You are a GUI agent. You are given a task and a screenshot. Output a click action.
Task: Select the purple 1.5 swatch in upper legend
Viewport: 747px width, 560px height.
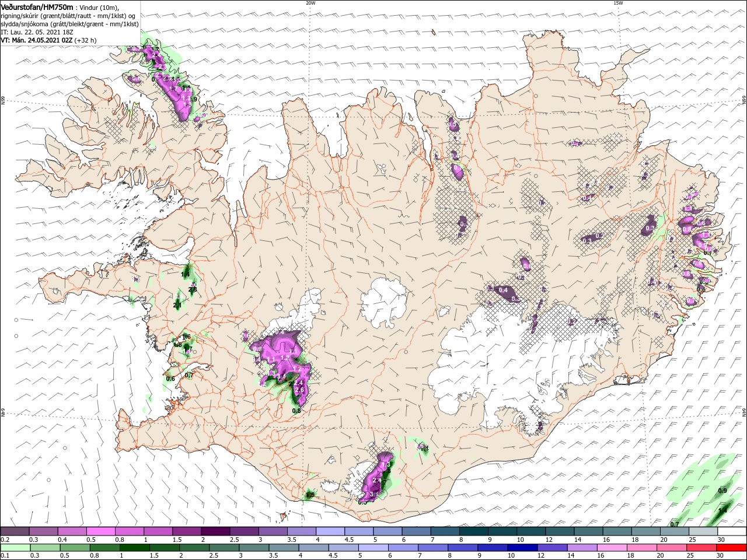click(x=187, y=531)
